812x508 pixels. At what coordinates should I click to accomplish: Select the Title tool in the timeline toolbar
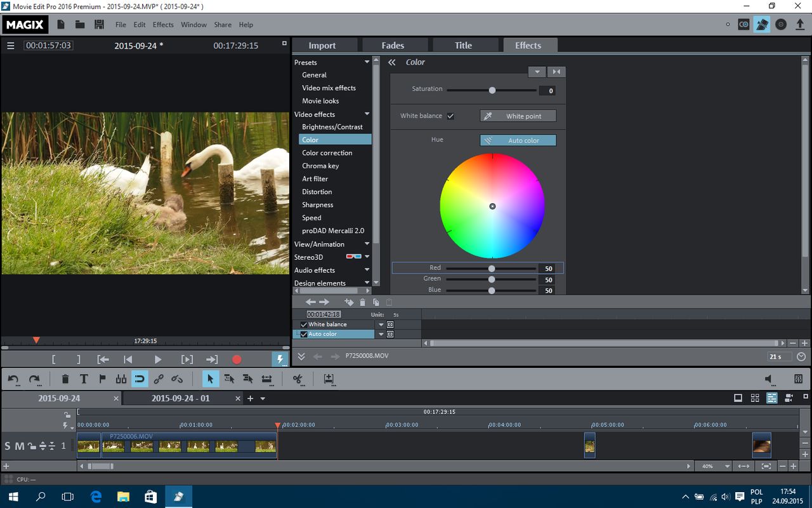pos(84,379)
